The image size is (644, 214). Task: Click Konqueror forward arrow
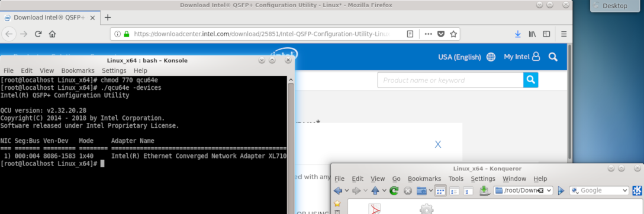356,190
